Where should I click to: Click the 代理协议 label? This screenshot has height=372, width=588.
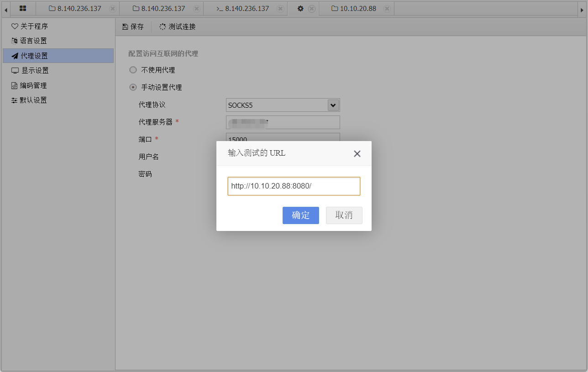(152, 105)
